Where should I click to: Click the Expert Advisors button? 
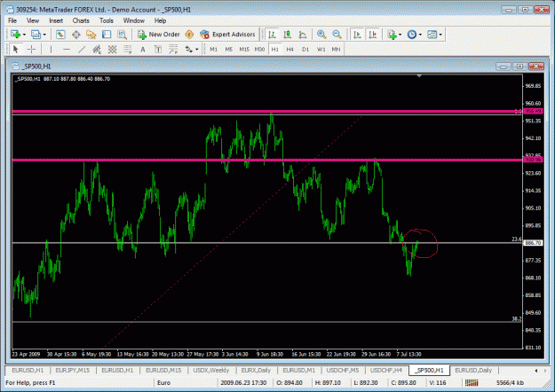point(227,35)
